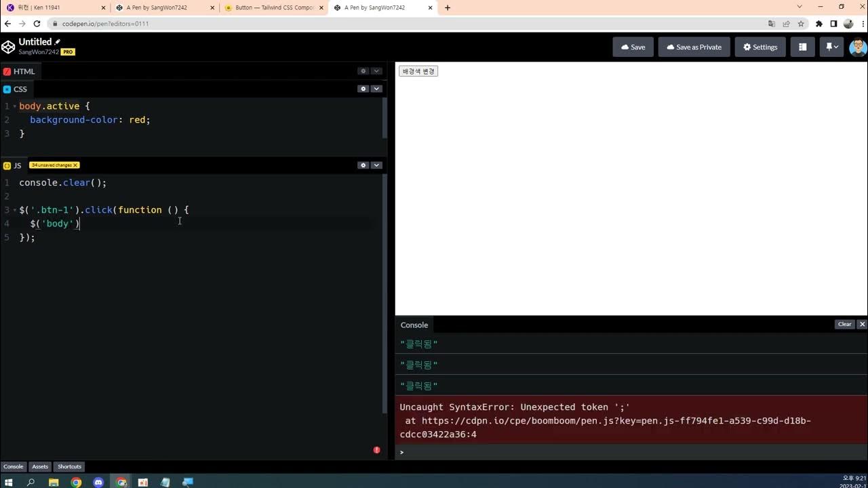Expand HTML editor dropdown chevron

click(376, 71)
